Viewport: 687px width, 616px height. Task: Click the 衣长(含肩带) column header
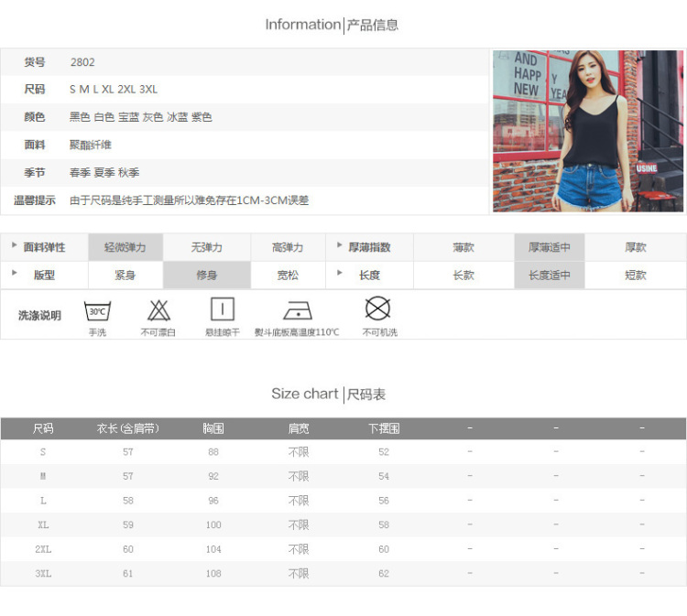128,428
